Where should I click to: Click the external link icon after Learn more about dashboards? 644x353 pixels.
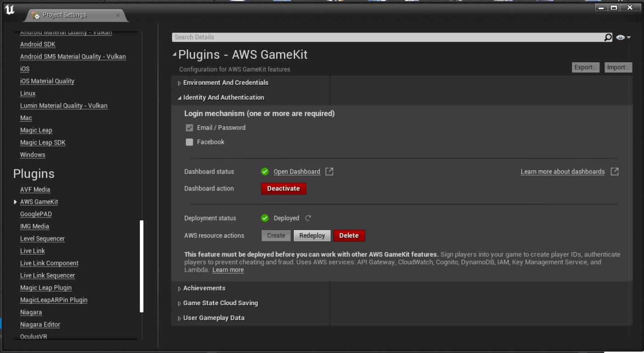pyautogui.click(x=615, y=172)
